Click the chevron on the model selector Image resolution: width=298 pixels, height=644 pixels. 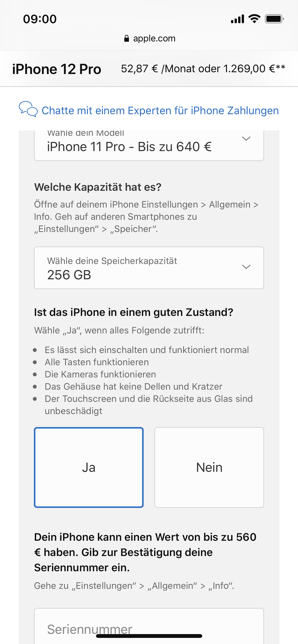246,139
